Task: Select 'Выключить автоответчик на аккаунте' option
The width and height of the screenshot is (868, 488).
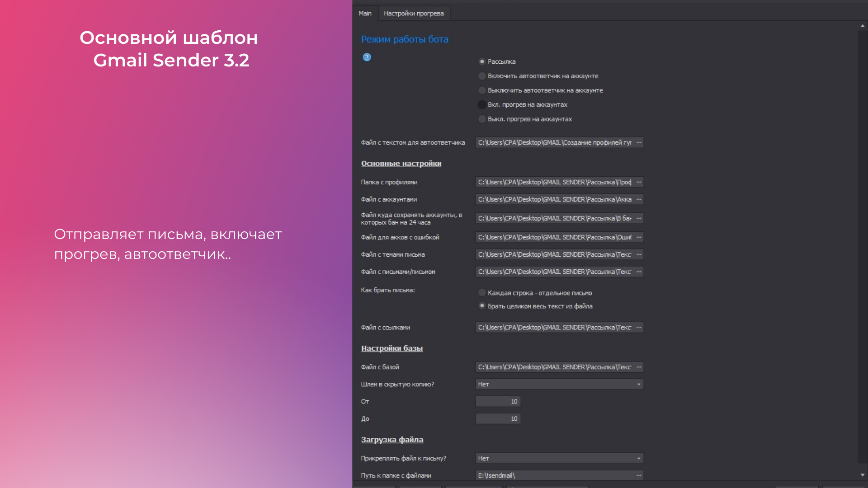Action: point(482,90)
